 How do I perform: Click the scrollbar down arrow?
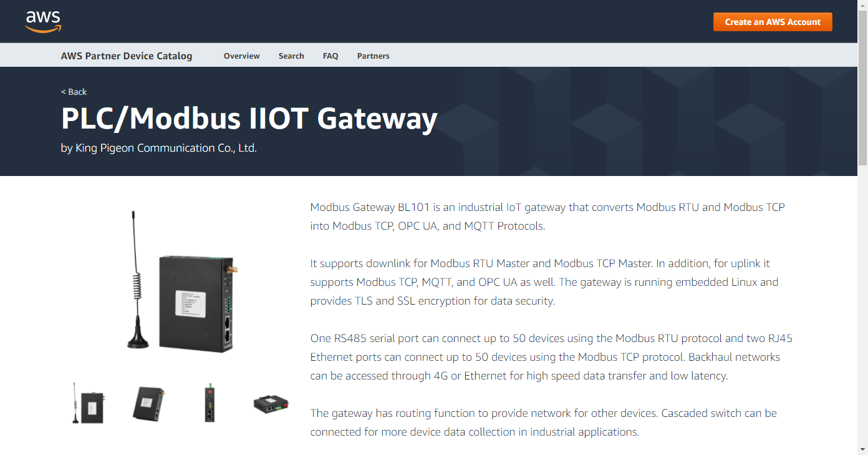(863, 449)
